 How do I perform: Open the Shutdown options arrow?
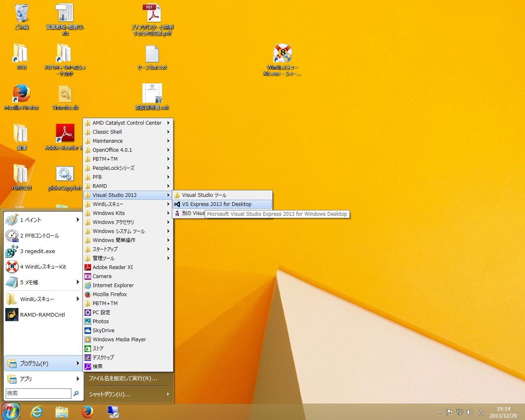(168, 394)
